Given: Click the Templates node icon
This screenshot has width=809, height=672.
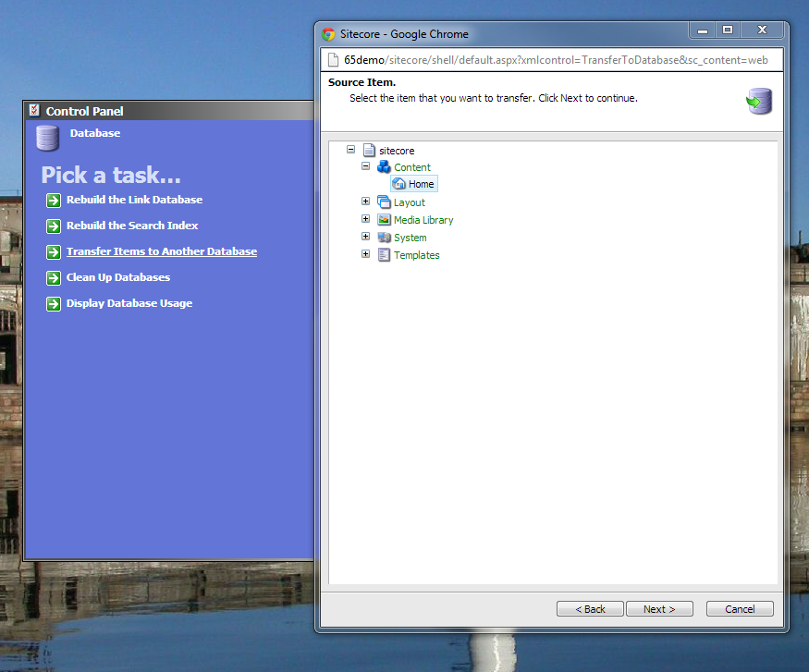Looking at the screenshot, I should [x=385, y=255].
